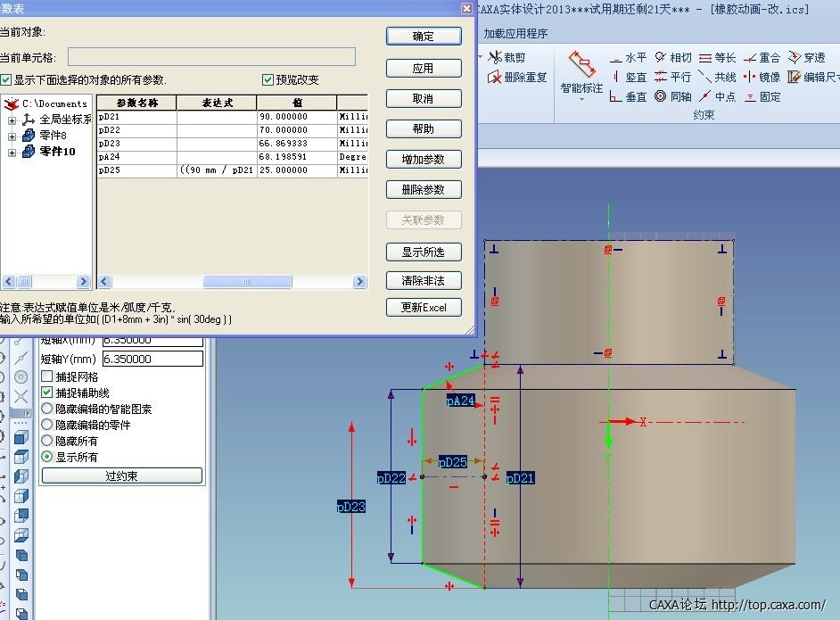Click the 编辑尺寸 edit dimension tool

813,77
